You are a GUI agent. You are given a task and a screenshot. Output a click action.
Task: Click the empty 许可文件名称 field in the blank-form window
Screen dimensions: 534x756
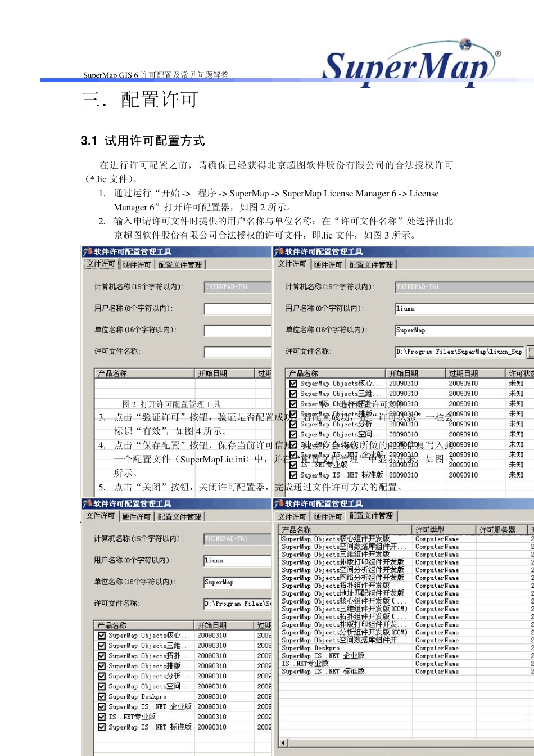point(238,352)
